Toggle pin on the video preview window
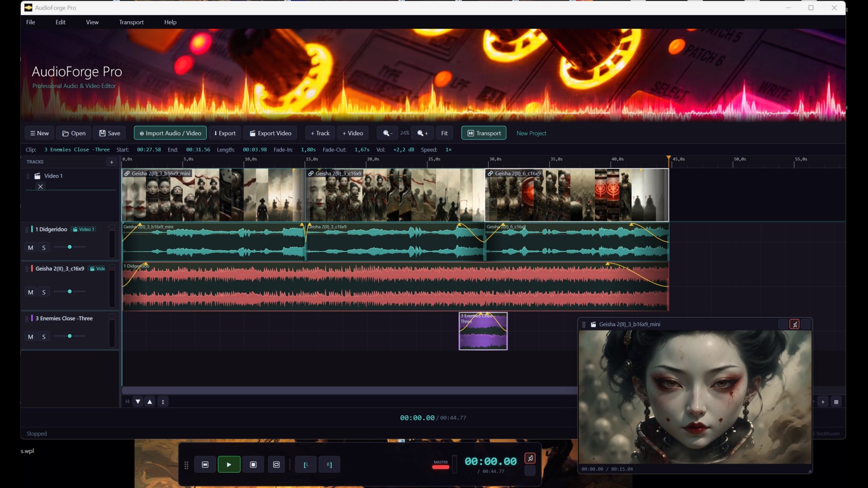 coord(795,324)
